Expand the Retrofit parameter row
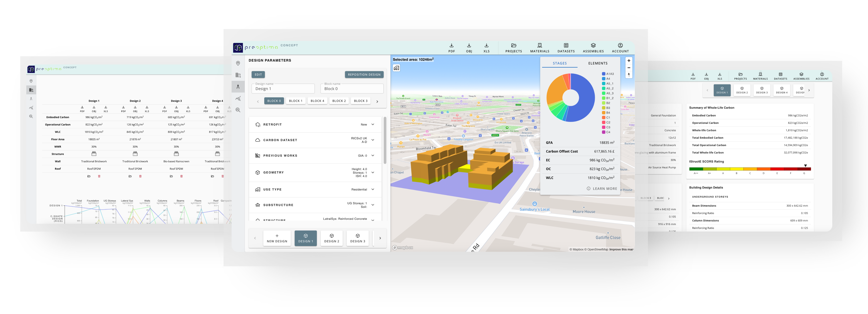 pos(373,125)
